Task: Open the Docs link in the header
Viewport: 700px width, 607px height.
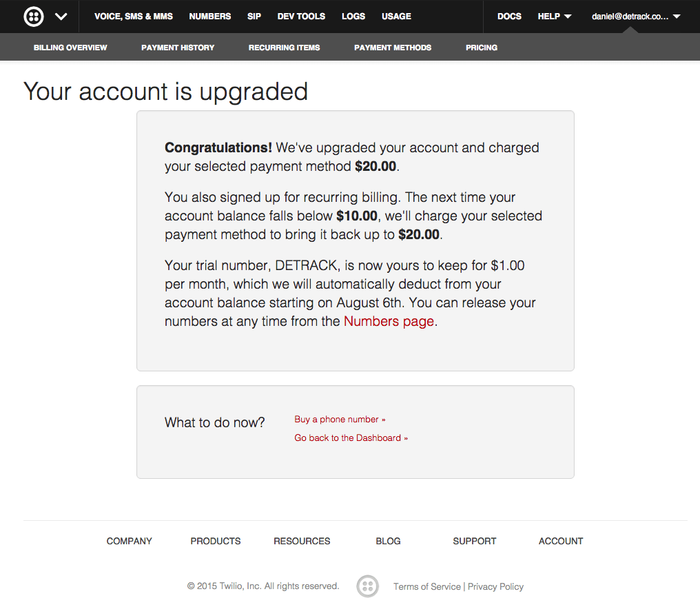Action: tap(509, 17)
